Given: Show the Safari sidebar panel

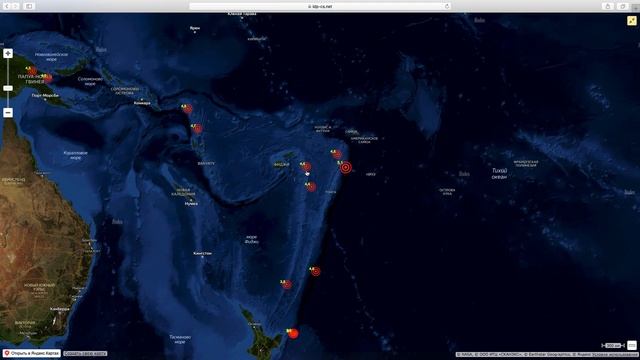Looking at the screenshot, I should (29, 6).
